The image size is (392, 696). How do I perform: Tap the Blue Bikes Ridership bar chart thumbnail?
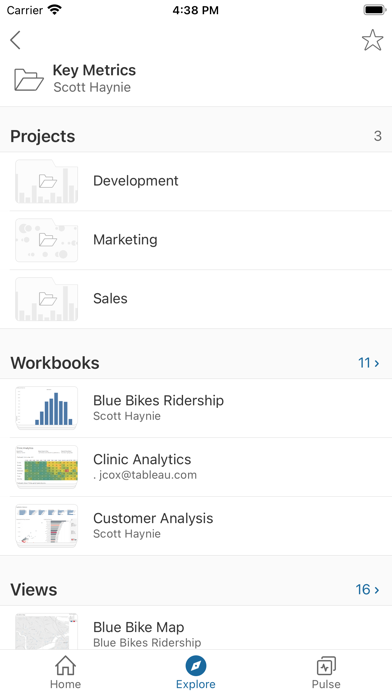pyautogui.click(x=47, y=408)
